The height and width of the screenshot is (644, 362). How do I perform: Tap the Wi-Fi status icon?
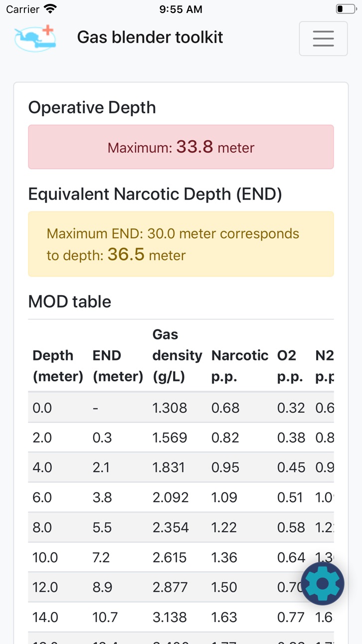tap(50, 9)
